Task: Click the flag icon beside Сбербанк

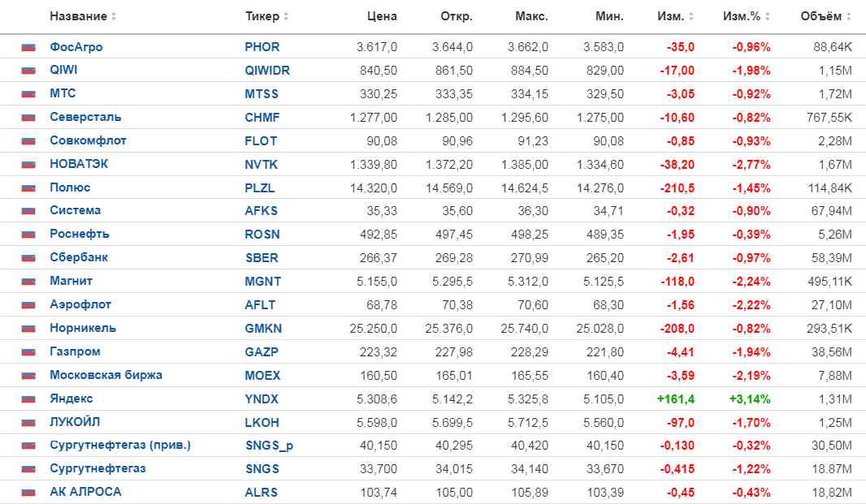Action: 28,258
